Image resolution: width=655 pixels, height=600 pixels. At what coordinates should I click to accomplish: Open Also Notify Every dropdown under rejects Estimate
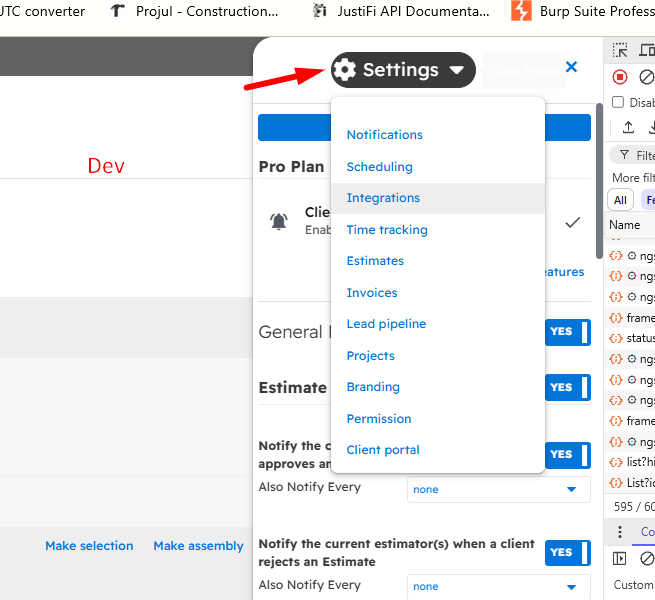pyautogui.click(x=499, y=587)
